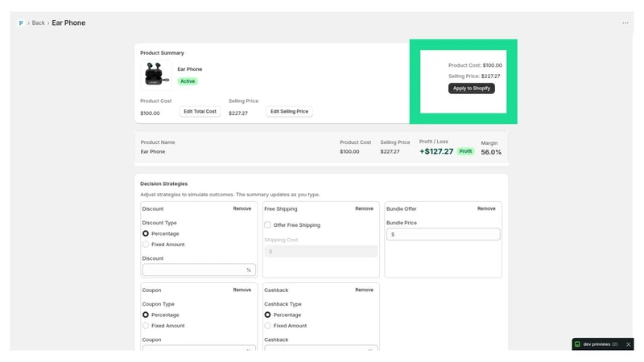Select Percentage discount type

[146, 233]
